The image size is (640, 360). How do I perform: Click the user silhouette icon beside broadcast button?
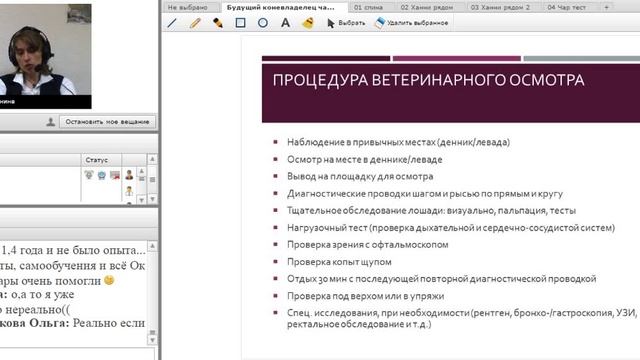click(x=51, y=122)
